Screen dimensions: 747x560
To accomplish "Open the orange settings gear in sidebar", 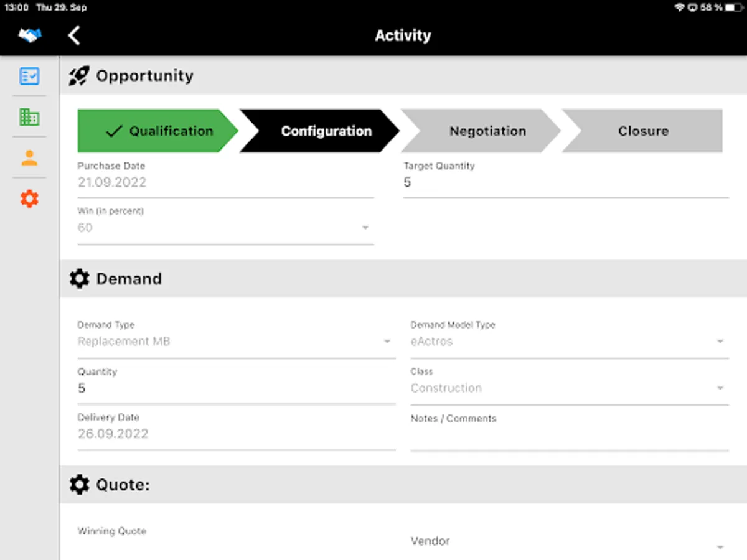I will point(29,198).
